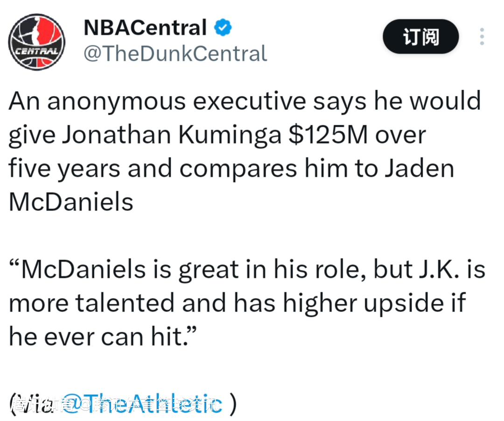Screen dimensions: 504x421
Task: Open the three-dot more options menu
Action: (482, 37)
